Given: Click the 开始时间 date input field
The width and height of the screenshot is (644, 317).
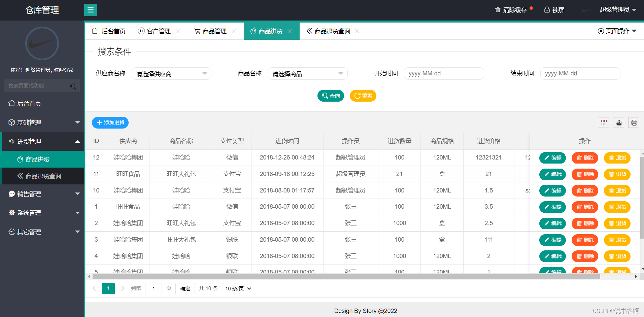Looking at the screenshot, I should click(x=444, y=73).
